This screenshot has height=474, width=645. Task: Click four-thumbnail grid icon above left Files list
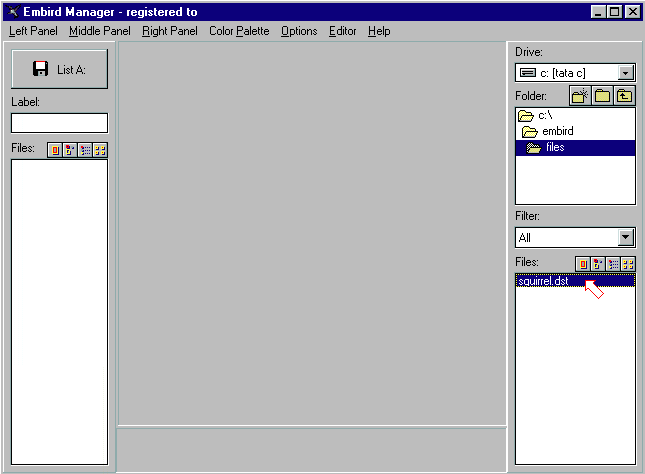pyautogui.click(x=100, y=150)
